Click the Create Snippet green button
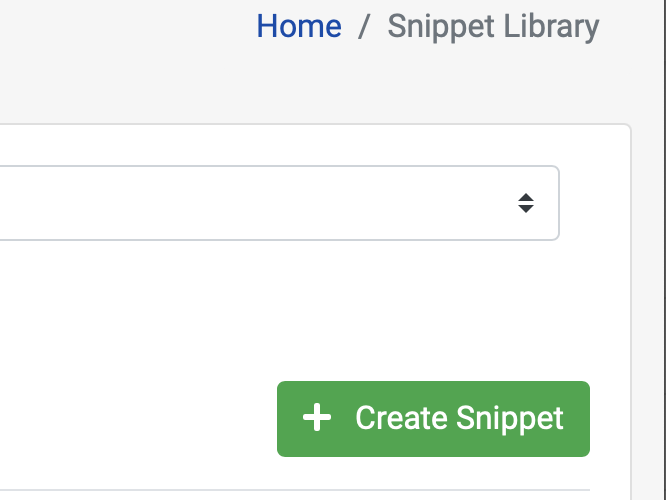Screen dimensions: 666x500 point(433,419)
